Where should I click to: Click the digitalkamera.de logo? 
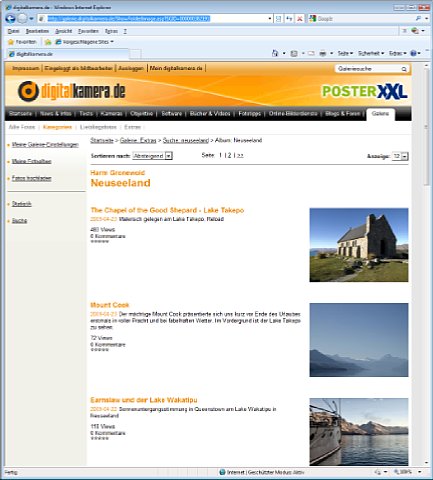pos(72,91)
